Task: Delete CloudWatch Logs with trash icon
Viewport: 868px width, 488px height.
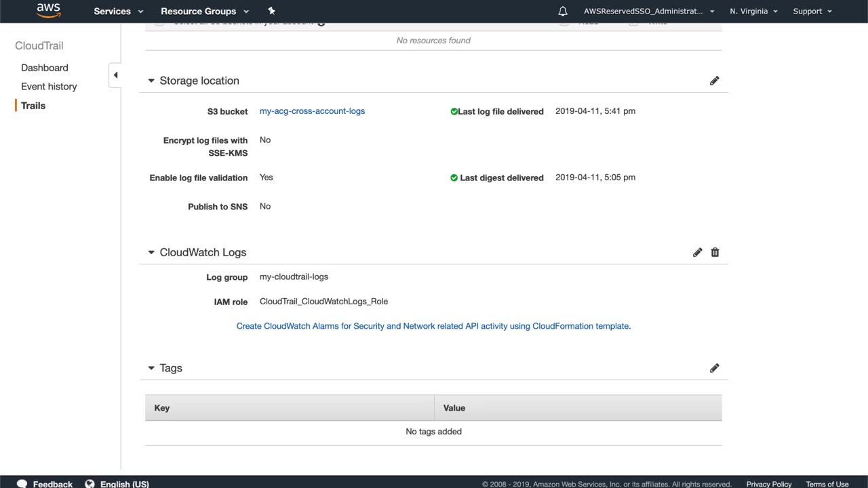Action: [715, 252]
